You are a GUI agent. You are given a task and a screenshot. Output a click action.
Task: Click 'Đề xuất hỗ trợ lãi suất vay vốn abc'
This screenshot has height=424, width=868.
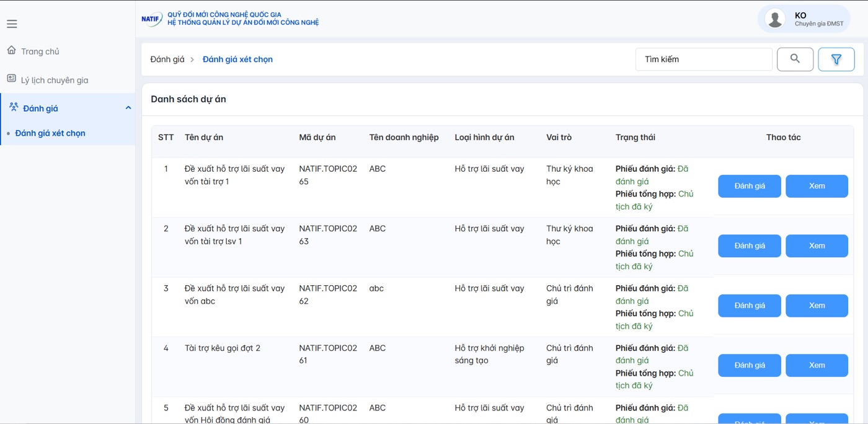click(x=234, y=294)
